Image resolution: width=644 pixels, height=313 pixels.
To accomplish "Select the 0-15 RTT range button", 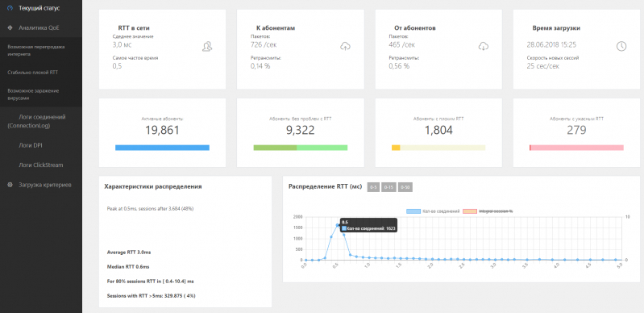I will pyautogui.click(x=388, y=187).
